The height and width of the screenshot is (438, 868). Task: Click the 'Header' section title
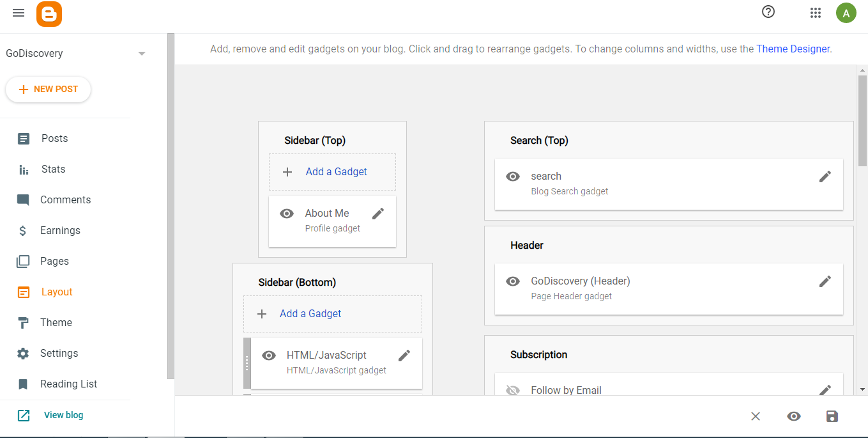(527, 246)
